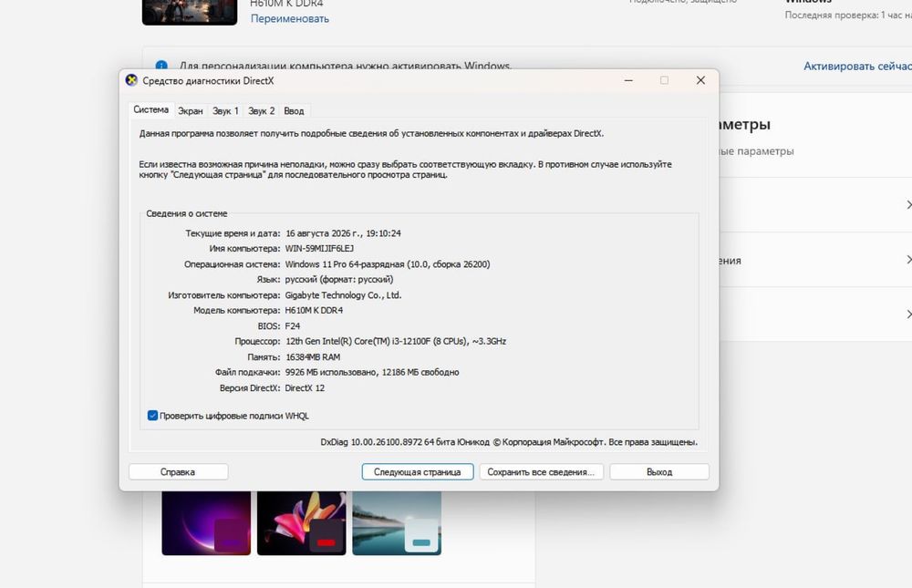Click the PC wallpaper thumbnail in Settings
The height and width of the screenshot is (588, 912).
tap(190, 12)
